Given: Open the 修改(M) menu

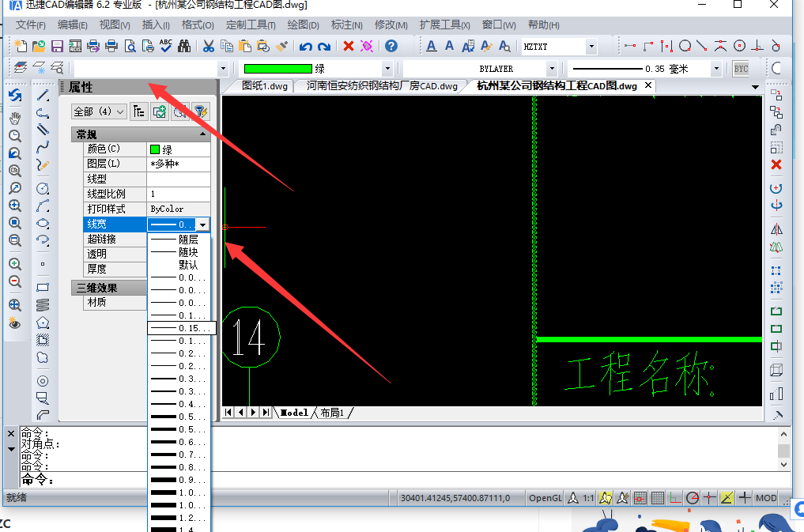Looking at the screenshot, I should click(x=391, y=25).
